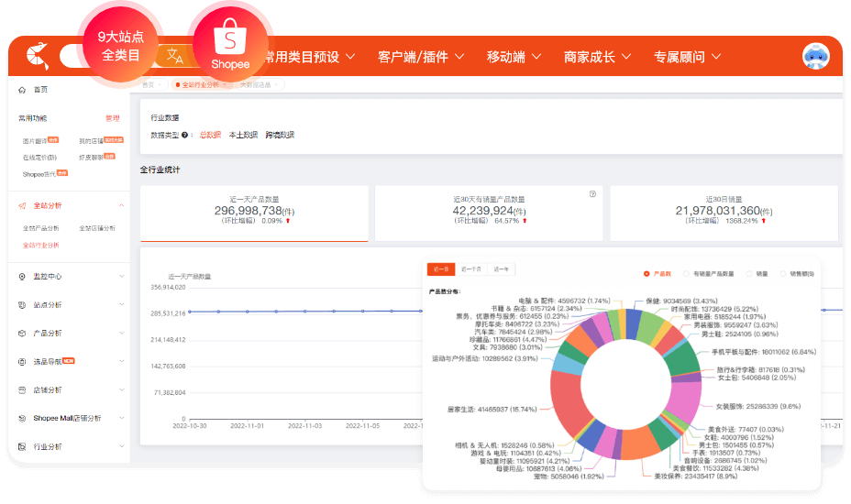Open the robot avatar profile icon
Image resolution: width=851 pixels, height=504 pixels.
814,57
